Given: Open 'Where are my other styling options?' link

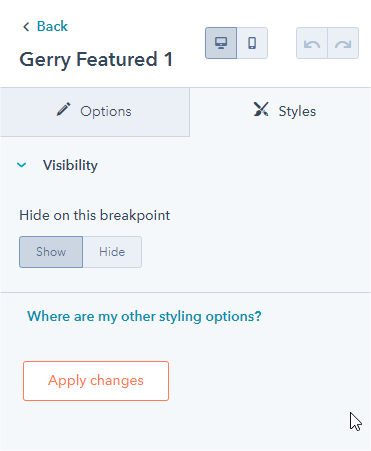Looking at the screenshot, I should 144,316.
